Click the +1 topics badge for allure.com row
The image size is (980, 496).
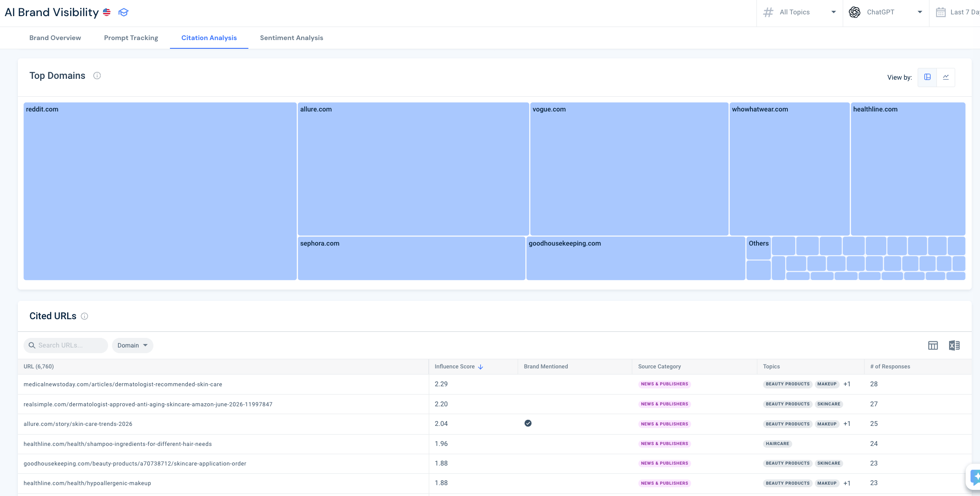847,424
